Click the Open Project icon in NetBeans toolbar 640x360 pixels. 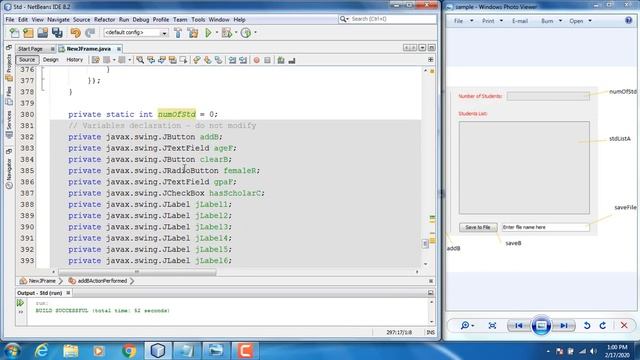tap(43, 33)
